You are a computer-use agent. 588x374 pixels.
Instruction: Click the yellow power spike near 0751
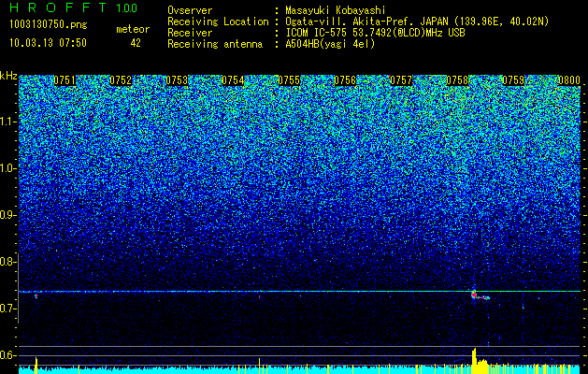[x=36, y=366]
